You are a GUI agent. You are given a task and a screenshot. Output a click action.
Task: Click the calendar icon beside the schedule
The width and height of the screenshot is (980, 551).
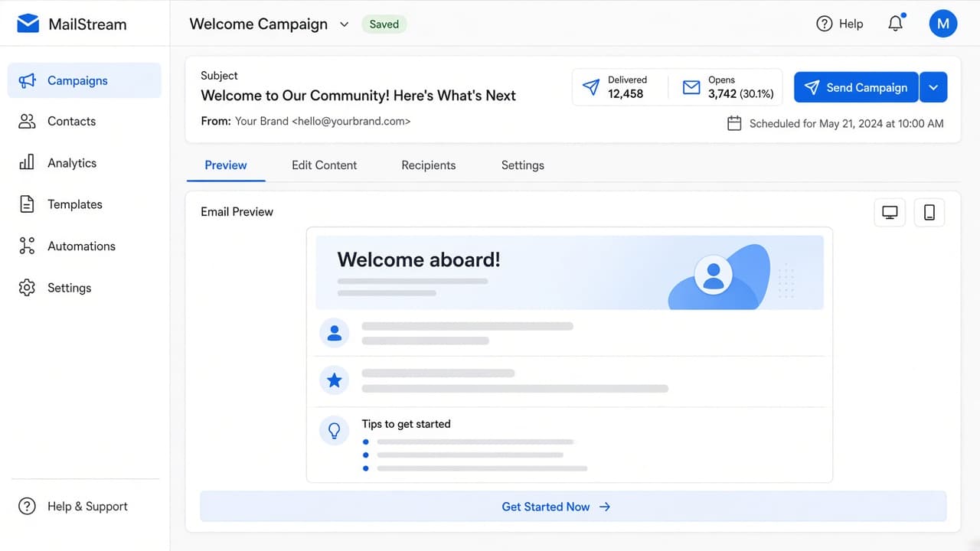coord(734,123)
